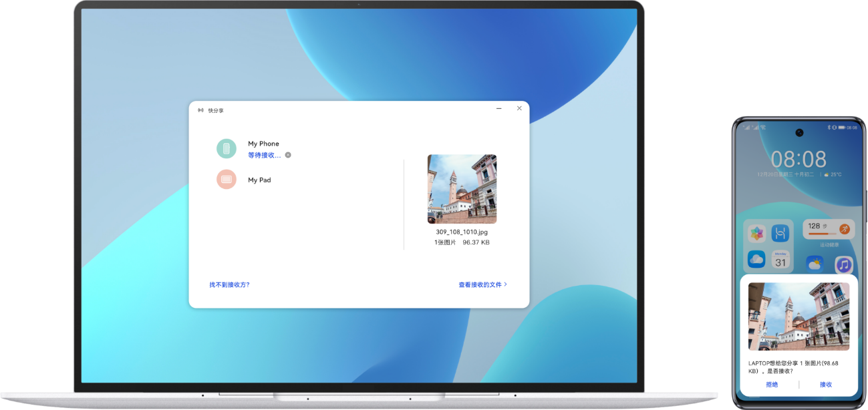Open the blue cloud app on phone
Image resolution: width=868 pixels, height=410 pixels.
[x=756, y=260]
